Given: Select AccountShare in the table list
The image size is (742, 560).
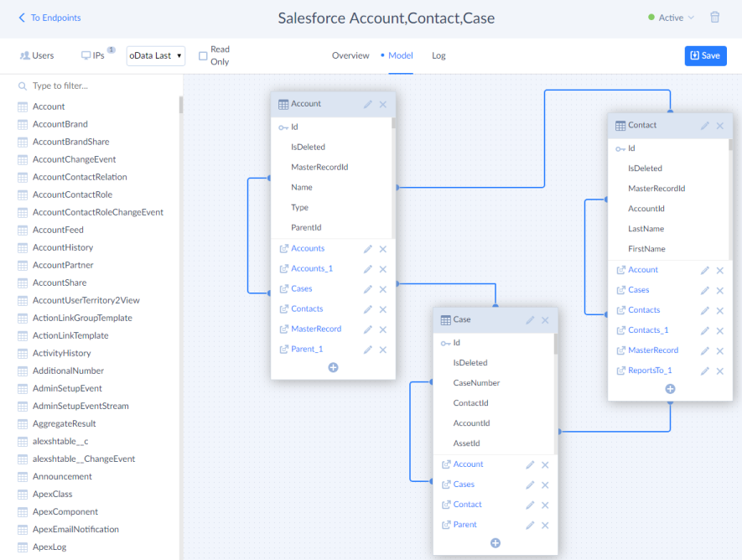Looking at the screenshot, I should pos(60,283).
